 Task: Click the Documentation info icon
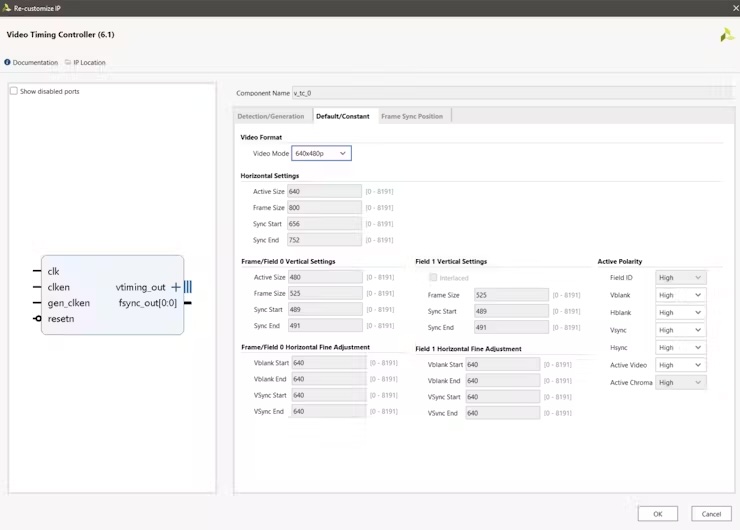point(7,62)
